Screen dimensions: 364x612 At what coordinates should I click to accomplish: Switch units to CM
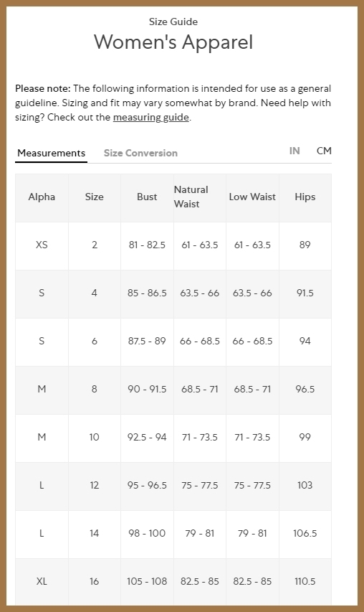coord(324,151)
